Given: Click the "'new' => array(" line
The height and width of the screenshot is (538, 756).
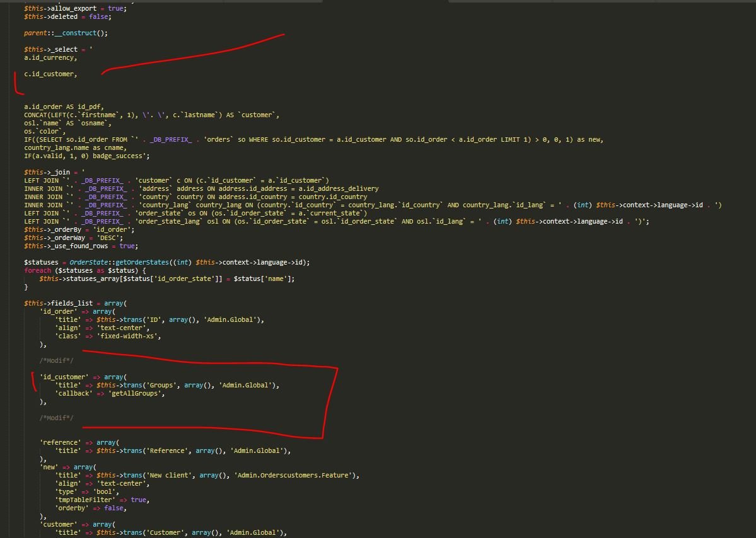Looking at the screenshot, I should point(67,467).
